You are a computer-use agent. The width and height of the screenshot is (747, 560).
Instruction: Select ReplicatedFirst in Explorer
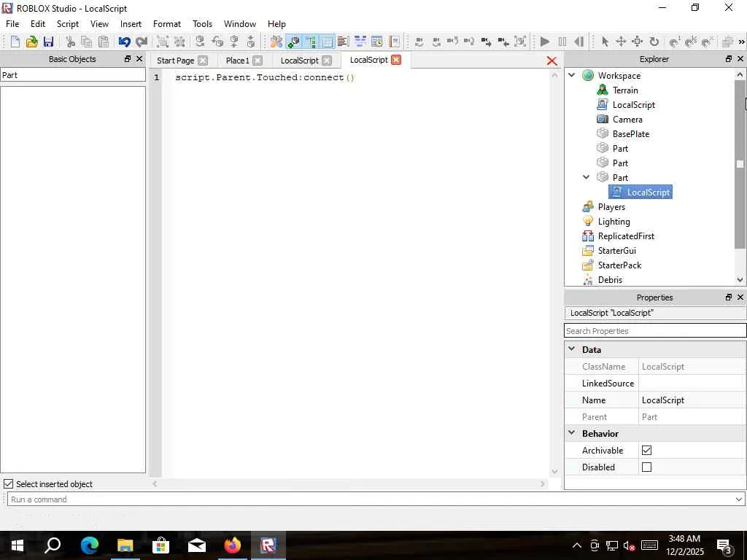point(626,236)
